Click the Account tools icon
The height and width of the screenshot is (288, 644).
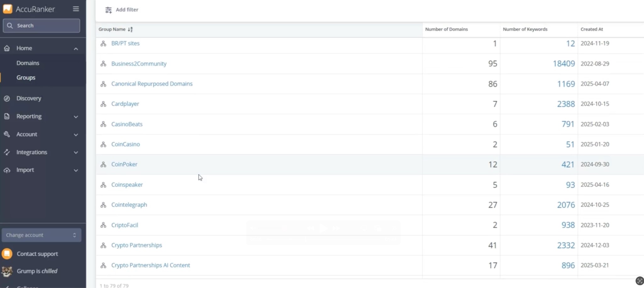(x=7, y=134)
